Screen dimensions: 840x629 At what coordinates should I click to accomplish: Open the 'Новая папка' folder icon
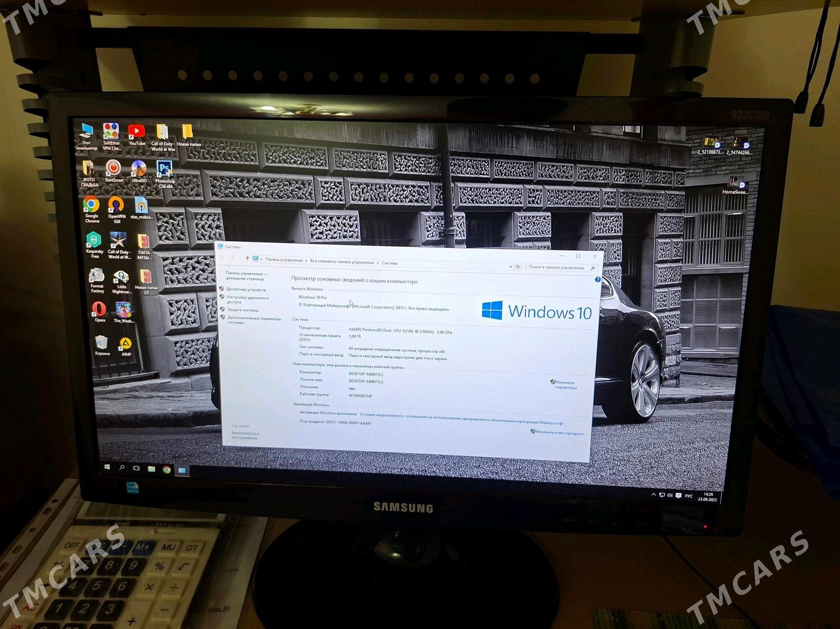[x=189, y=136]
